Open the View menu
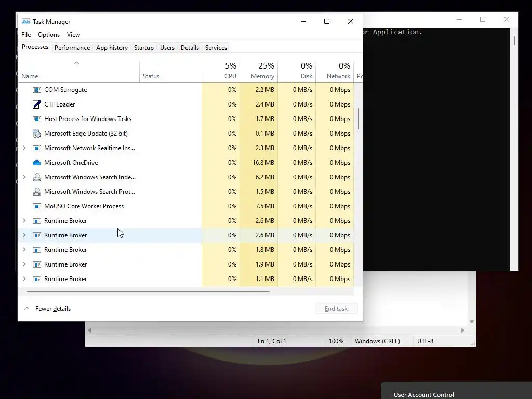Screen dimensions: 532x399 click(x=73, y=35)
